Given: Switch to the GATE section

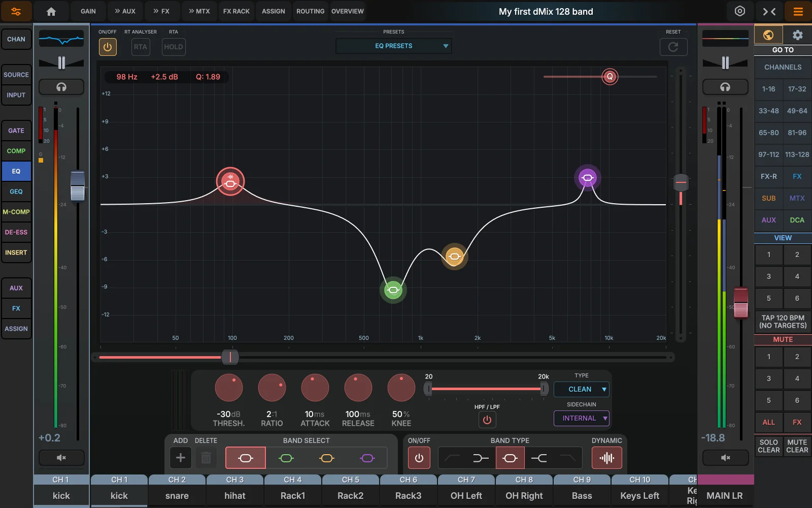Looking at the screenshot, I should [16, 131].
